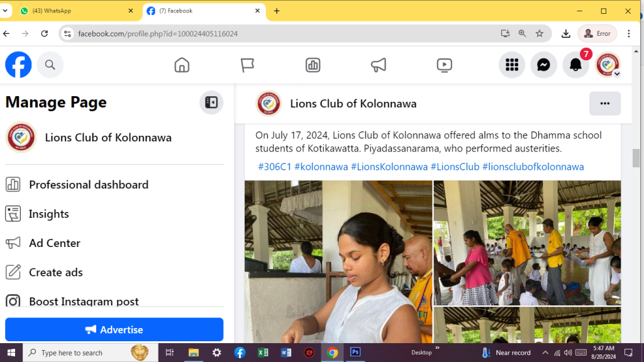
Task: Close the Facebook tab
Action: tap(257, 11)
